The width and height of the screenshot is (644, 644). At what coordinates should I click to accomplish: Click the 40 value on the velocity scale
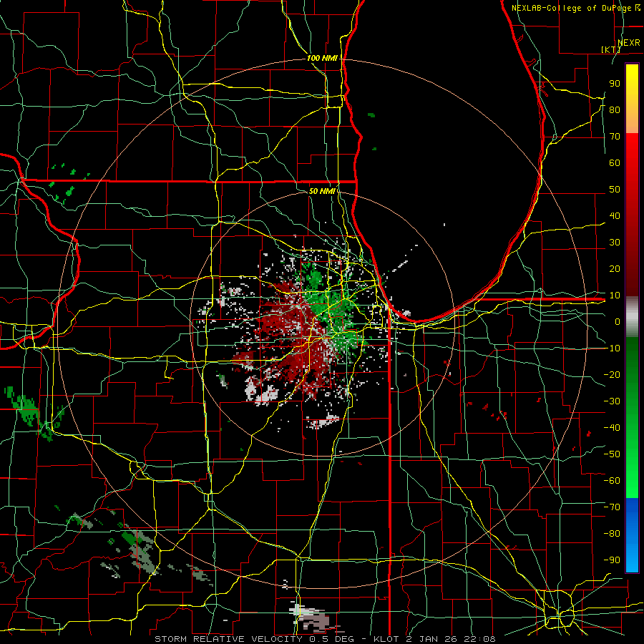pyautogui.click(x=615, y=216)
